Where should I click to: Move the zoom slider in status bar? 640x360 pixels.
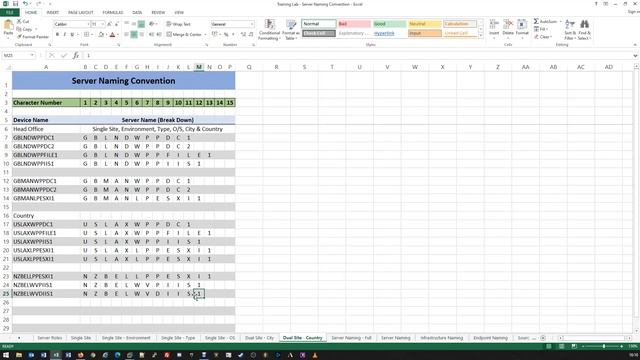(x=604, y=346)
